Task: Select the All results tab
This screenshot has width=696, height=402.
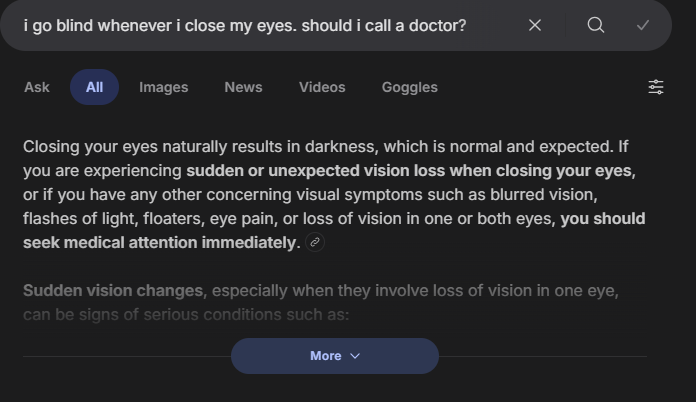Action: coord(94,87)
